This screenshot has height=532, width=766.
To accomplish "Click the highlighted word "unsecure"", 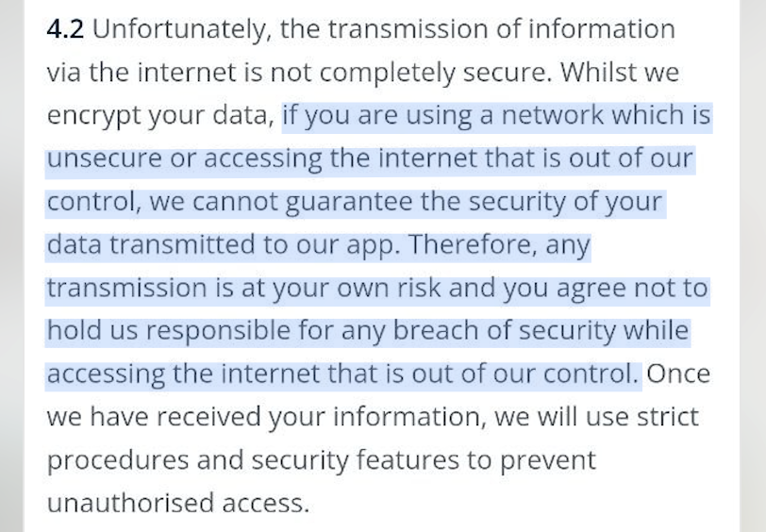I will click(x=104, y=158).
